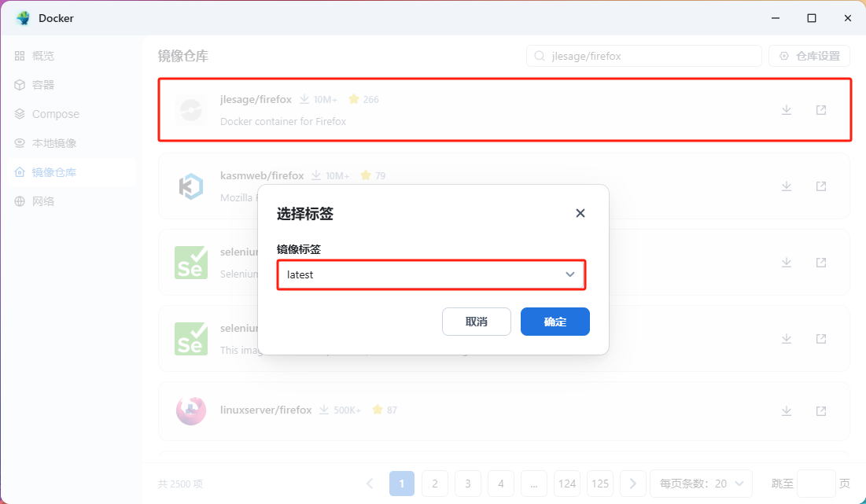Click the 选择标签 dialog title
The height and width of the screenshot is (504, 866).
coord(305,214)
